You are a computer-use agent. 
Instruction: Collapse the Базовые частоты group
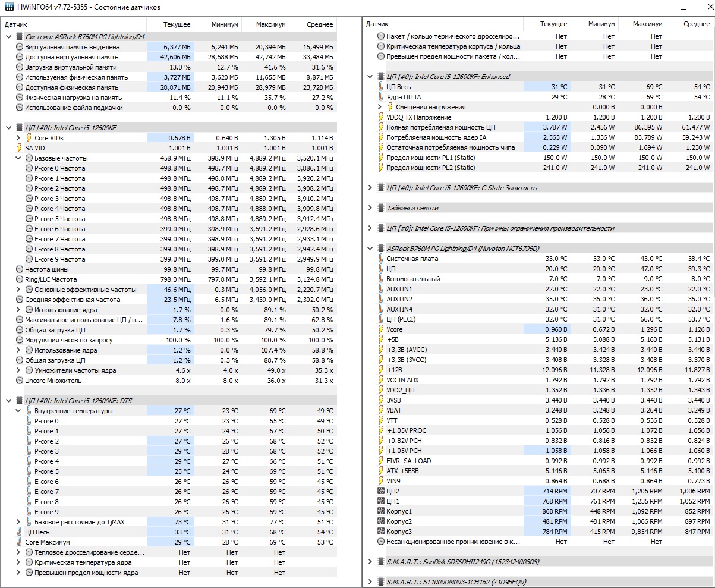pos(18,158)
